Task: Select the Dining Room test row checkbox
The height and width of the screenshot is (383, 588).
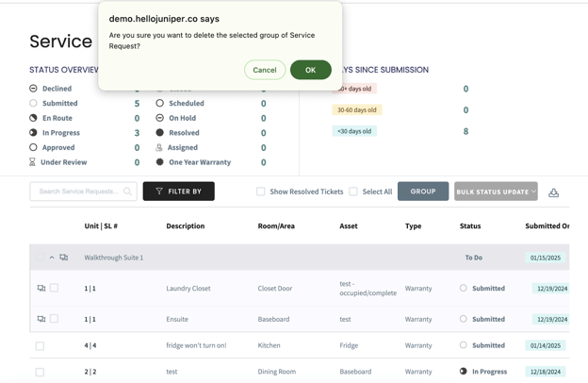Action: tap(40, 372)
